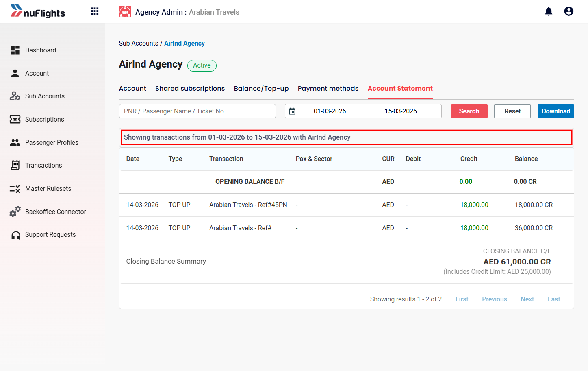The image size is (588, 371).
Task: Click OPENING BALANCE B/F row text
Action: point(250,181)
